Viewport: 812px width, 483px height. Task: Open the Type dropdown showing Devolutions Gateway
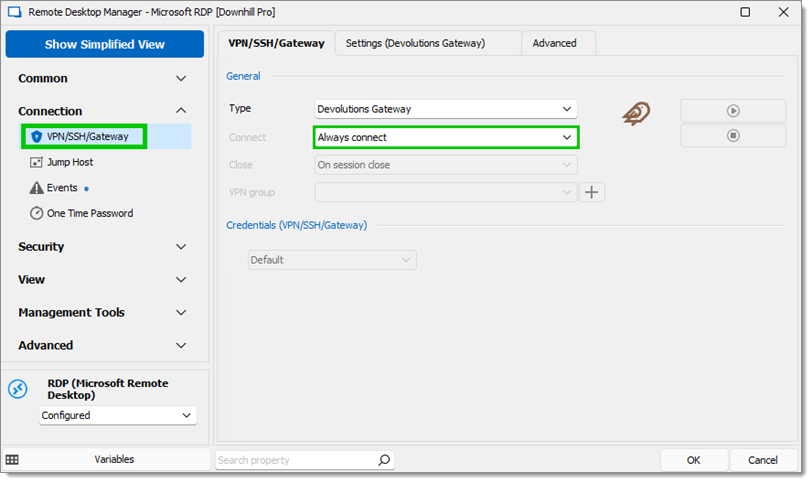click(445, 109)
